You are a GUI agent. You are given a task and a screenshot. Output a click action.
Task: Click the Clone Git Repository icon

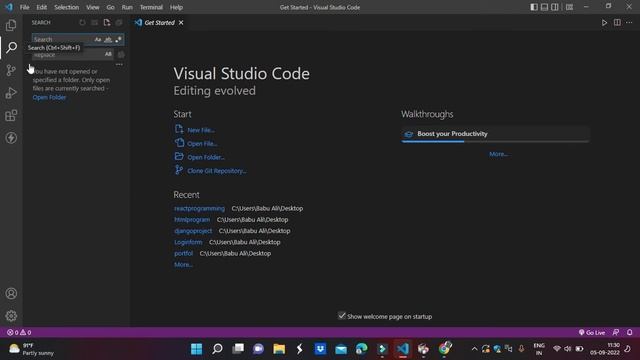click(179, 170)
